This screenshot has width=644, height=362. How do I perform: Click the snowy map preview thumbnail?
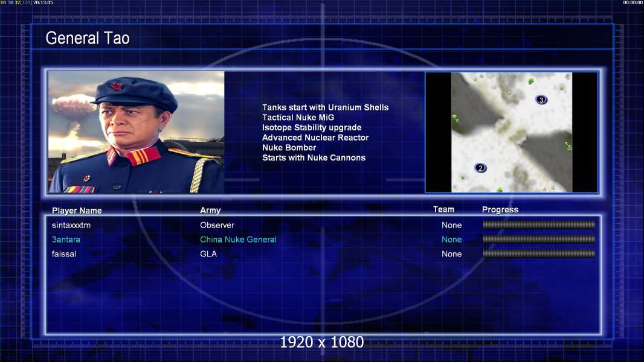[511, 132]
